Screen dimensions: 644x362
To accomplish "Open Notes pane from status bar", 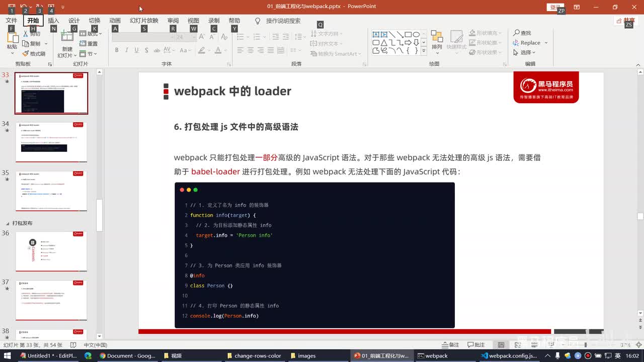I will tap(451, 345).
